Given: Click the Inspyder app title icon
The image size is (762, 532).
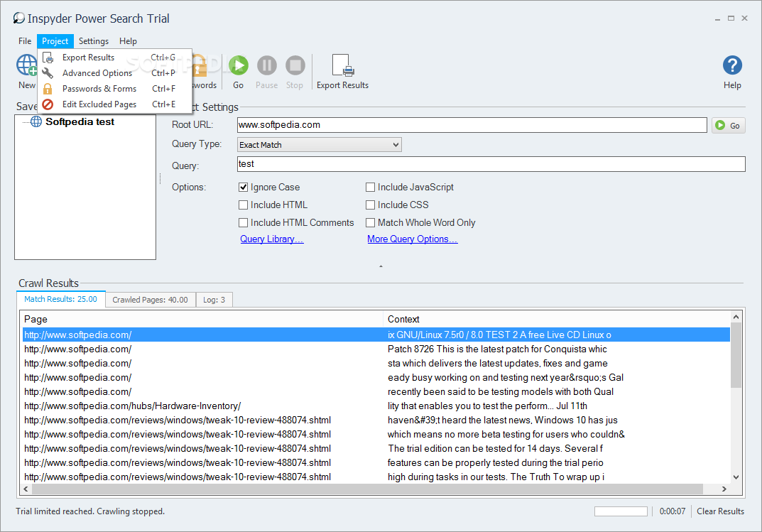Looking at the screenshot, I should (x=19, y=18).
